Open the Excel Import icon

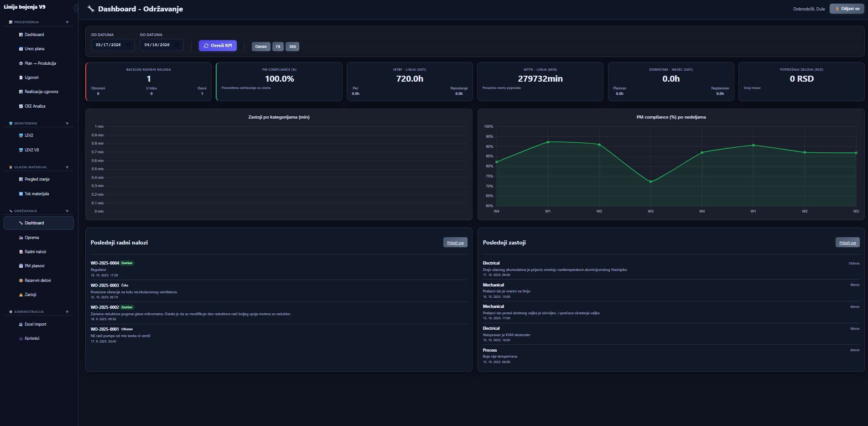[21, 324]
